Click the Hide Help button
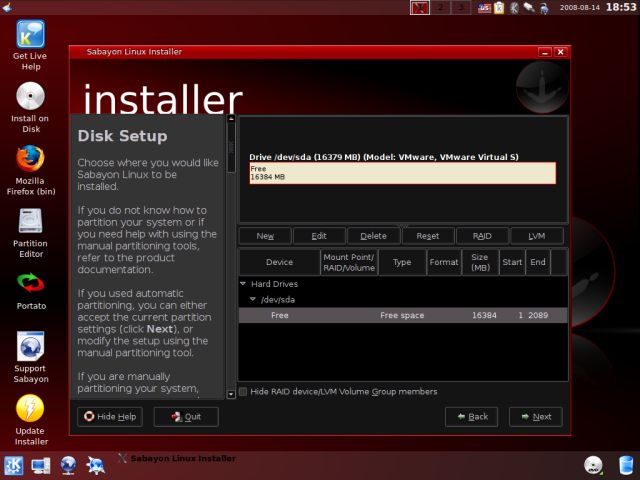The width and height of the screenshot is (640, 480). 110,417
